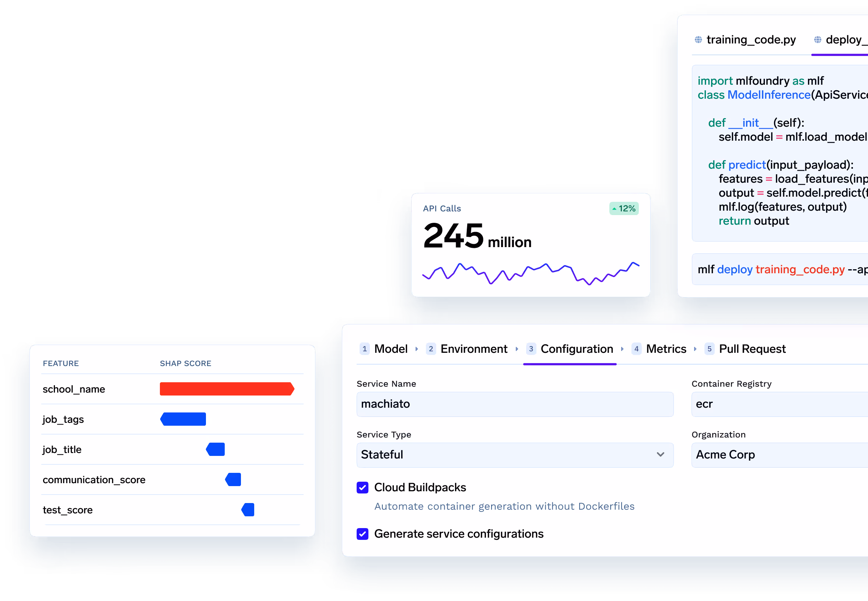This screenshot has height=601, width=868.
Task: Uncheck the Cloud Buildpacks checkbox
Action: pos(363,488)
